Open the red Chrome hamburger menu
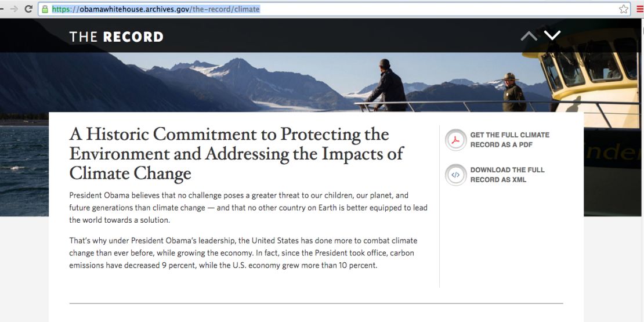The image size is (644, 322). (641, 9)
